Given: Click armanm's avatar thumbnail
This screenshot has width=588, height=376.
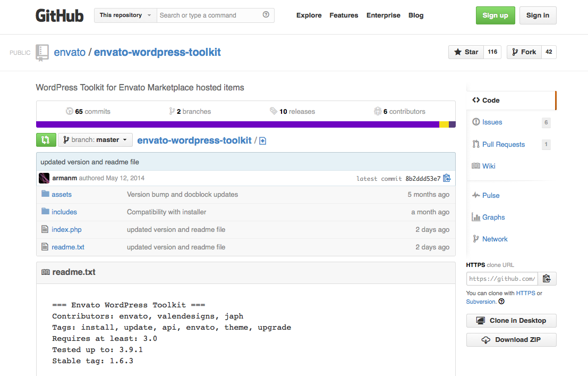Looking at the screenshot, I should point(44,178).
